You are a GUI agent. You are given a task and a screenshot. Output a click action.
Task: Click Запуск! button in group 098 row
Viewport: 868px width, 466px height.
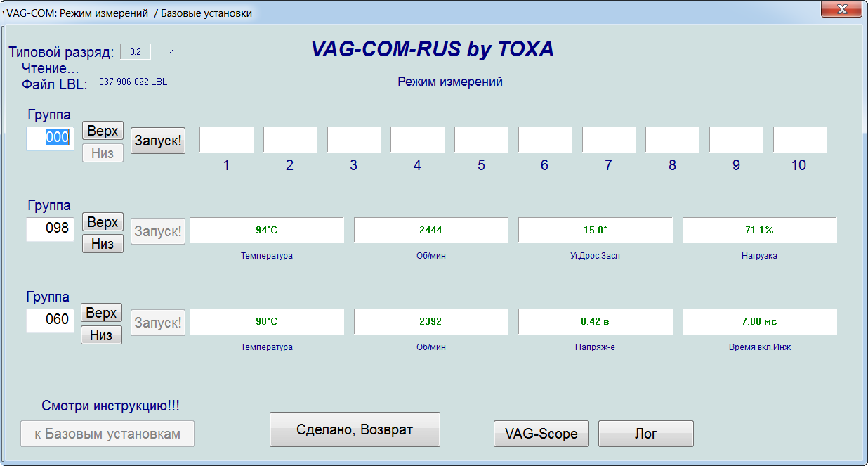(x=158, y=231)
